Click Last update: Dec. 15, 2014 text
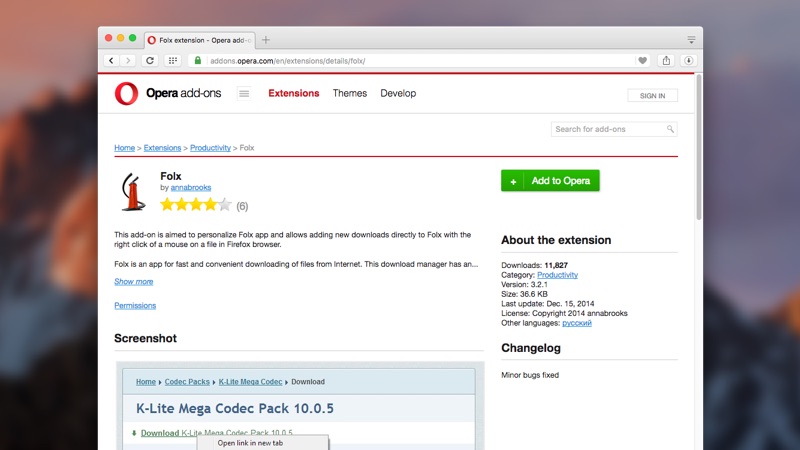This screenshot has width=800, height=450. pos(547,304)
